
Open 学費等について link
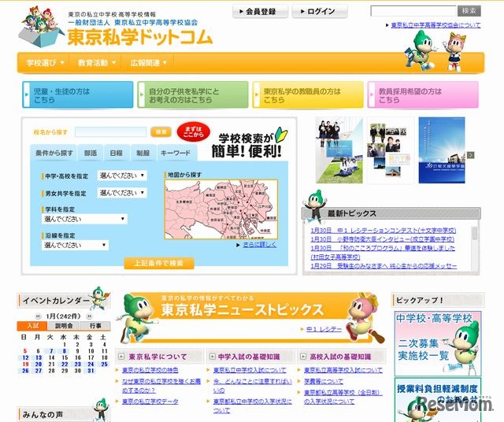(x=324, y=382)
